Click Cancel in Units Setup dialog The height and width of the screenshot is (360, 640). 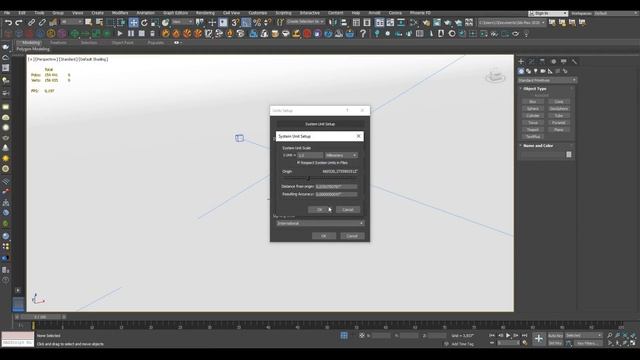point(352,236)
